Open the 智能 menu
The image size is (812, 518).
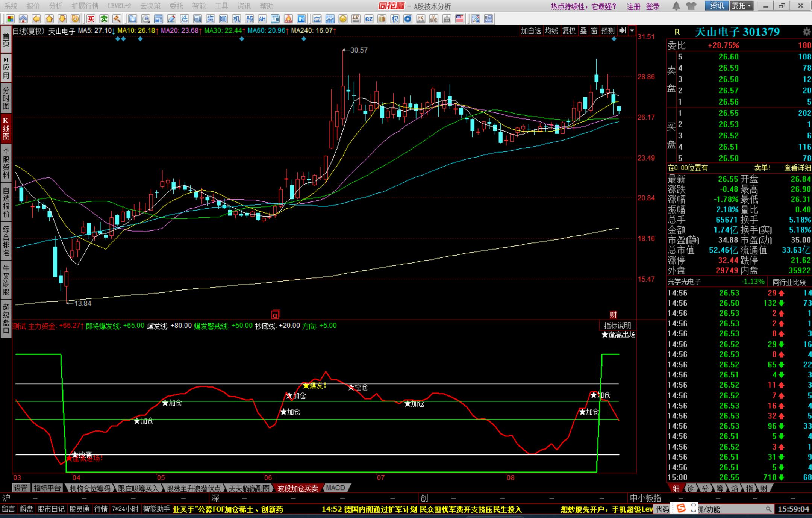click(198, 6)
